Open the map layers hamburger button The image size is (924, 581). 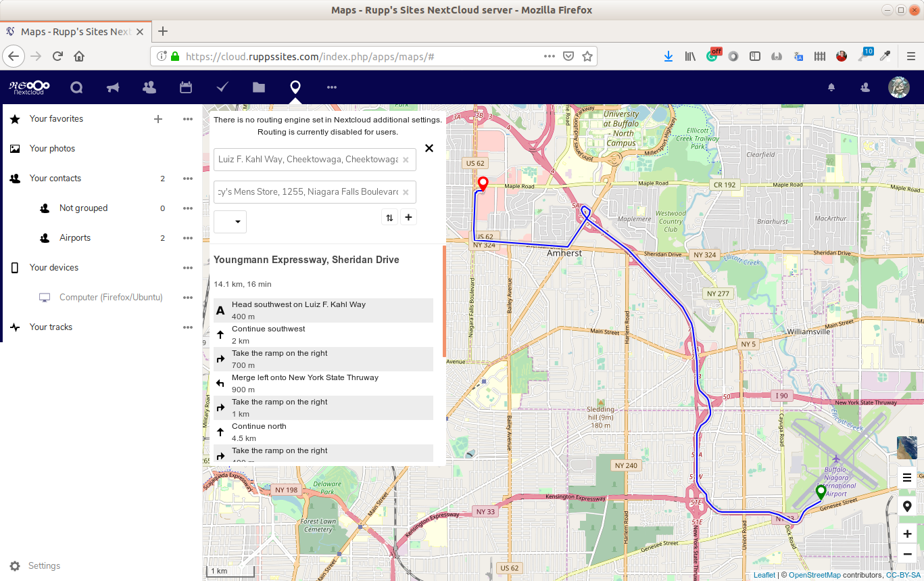point(907,478)
